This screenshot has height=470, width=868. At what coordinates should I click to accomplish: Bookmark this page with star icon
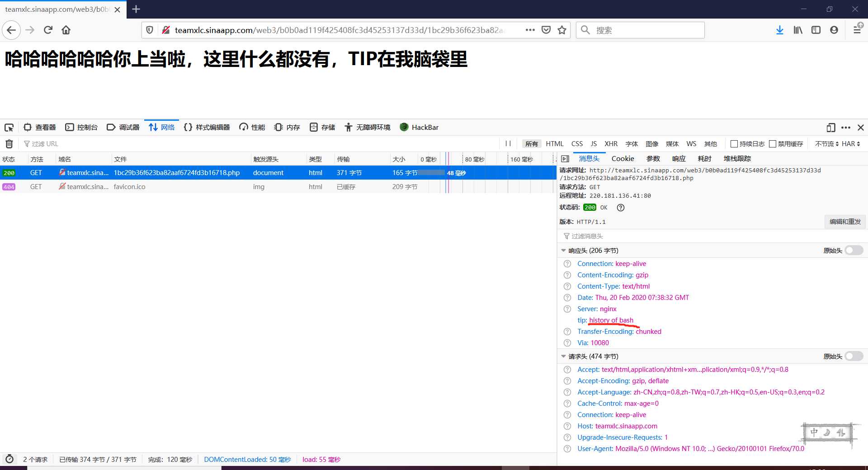pyautogui.click(x=562, y=30)
